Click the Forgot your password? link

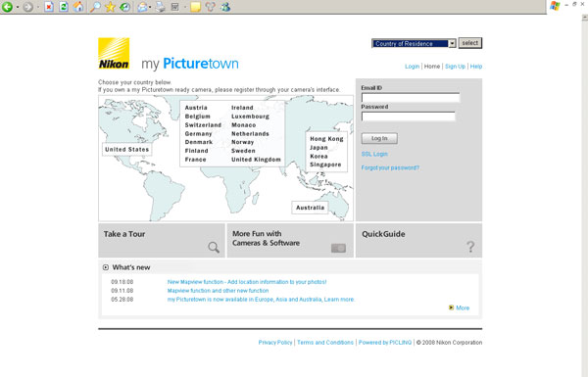click(x=390, y=167)
